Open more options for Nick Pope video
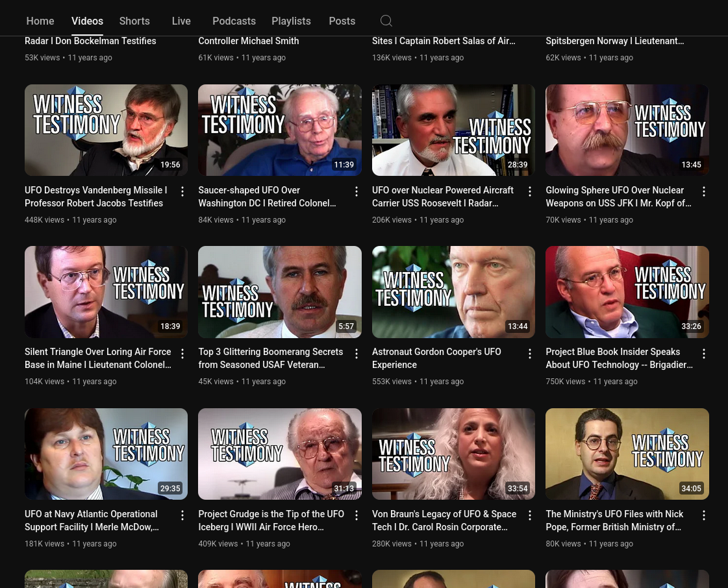The image size is (728, 588). tap(704, 515)
